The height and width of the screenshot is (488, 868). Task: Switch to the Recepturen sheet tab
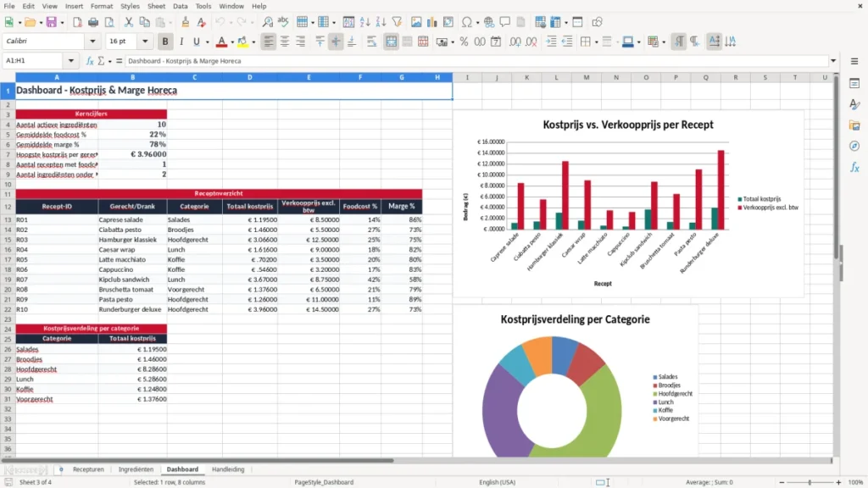click(x=88, y=469)
